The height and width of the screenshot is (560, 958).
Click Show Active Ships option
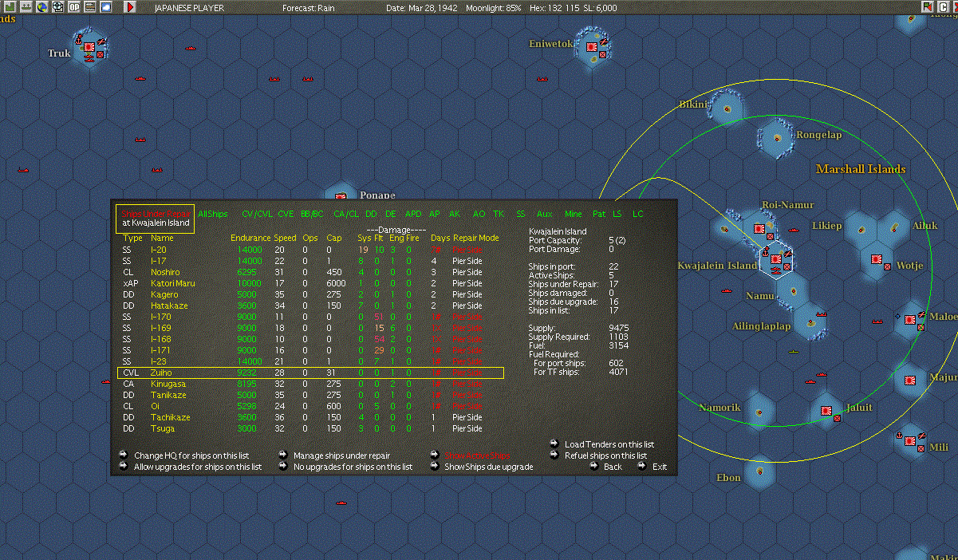click(477, 455)
